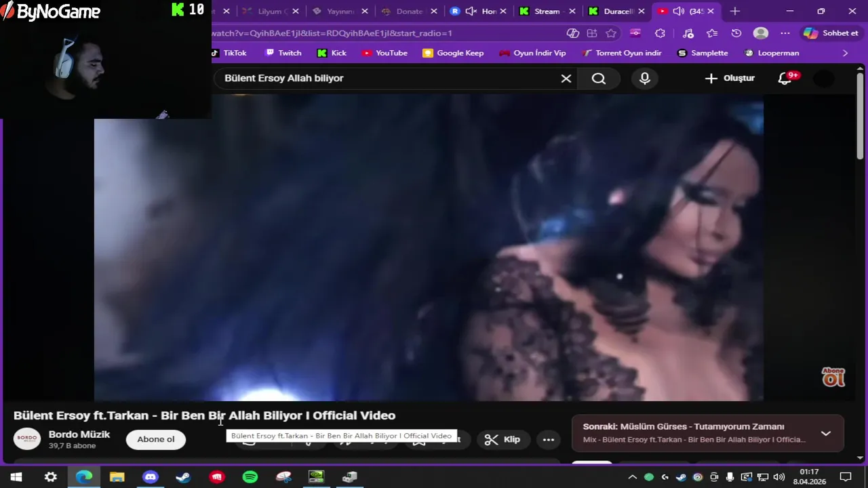Open the Favorites list icon in toolbar
This screenshot has height=488, width=868.
[712, 33]
